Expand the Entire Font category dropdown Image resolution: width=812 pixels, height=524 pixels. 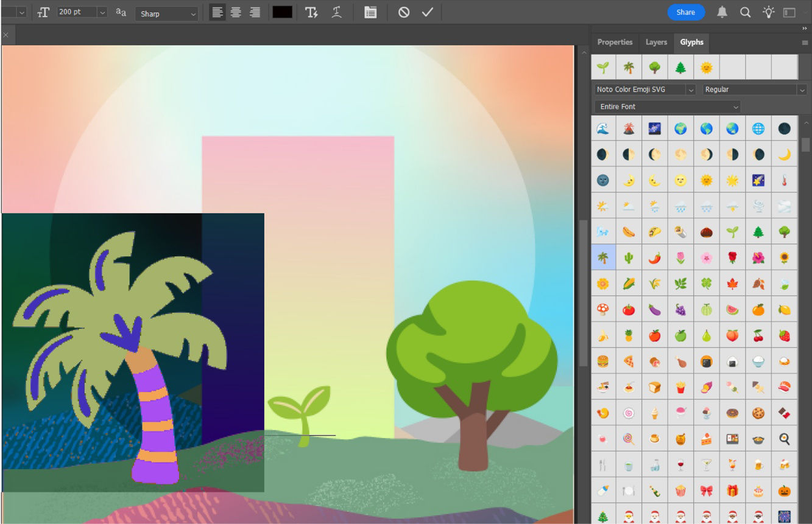pyautogui.click(x=736, y=107)
